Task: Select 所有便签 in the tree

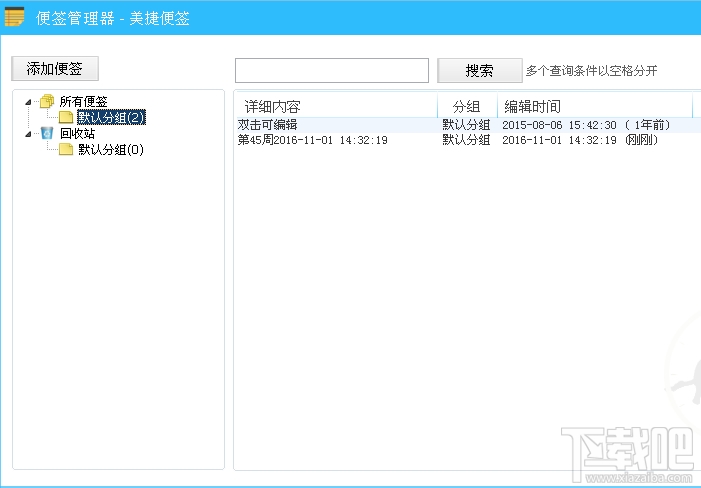Action: coord(84,102)
